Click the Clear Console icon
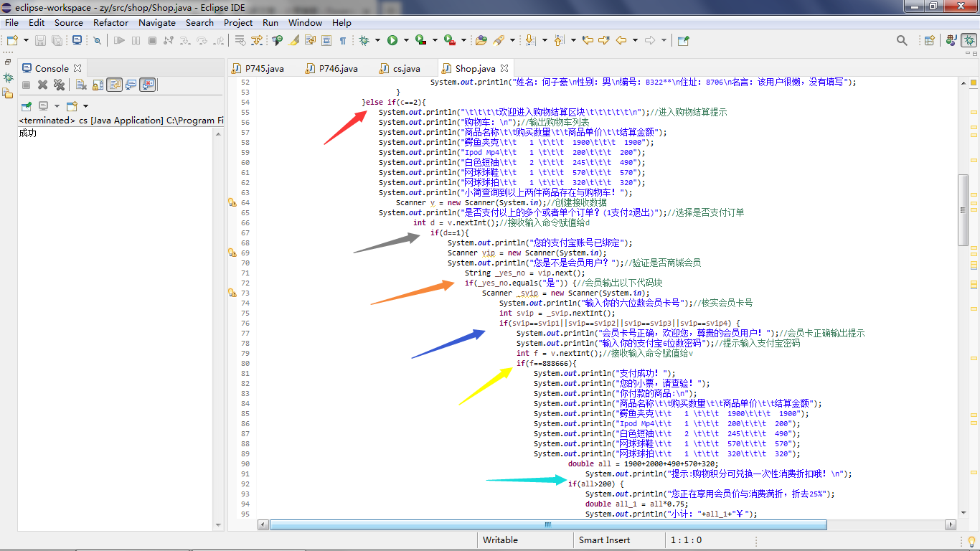 click(x=81, y=85)
